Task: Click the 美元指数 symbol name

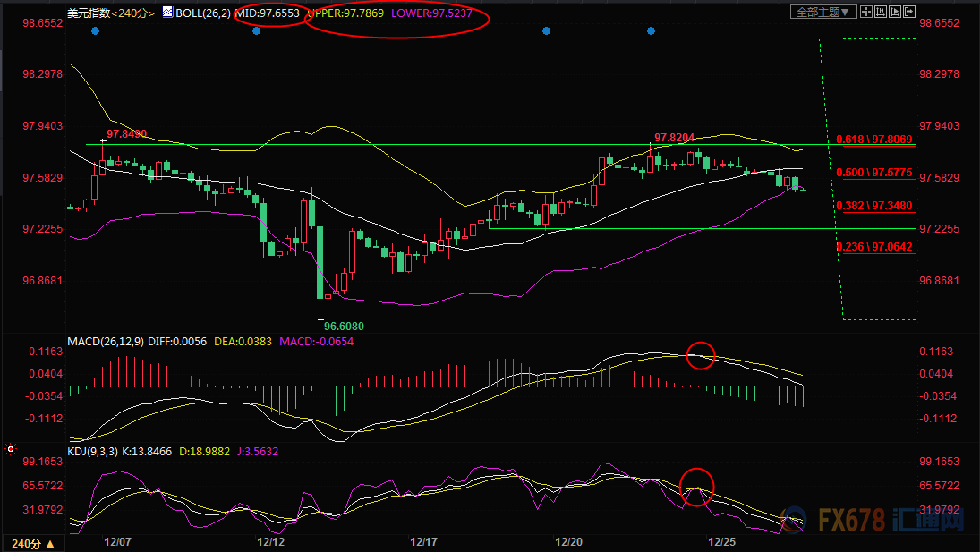Action: 89,13
